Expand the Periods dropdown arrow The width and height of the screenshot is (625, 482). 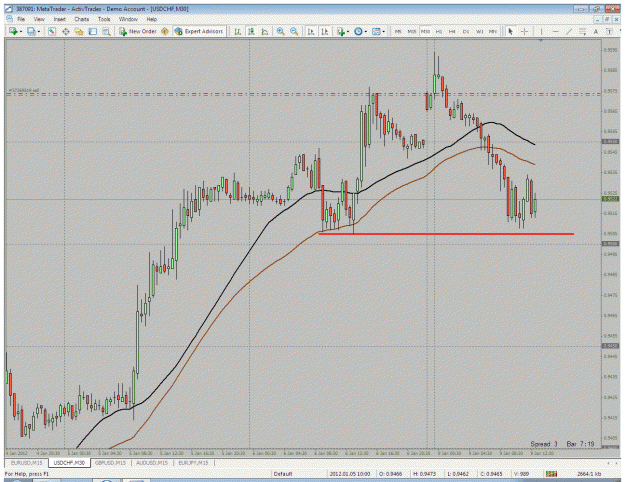(x=366, y=31)
